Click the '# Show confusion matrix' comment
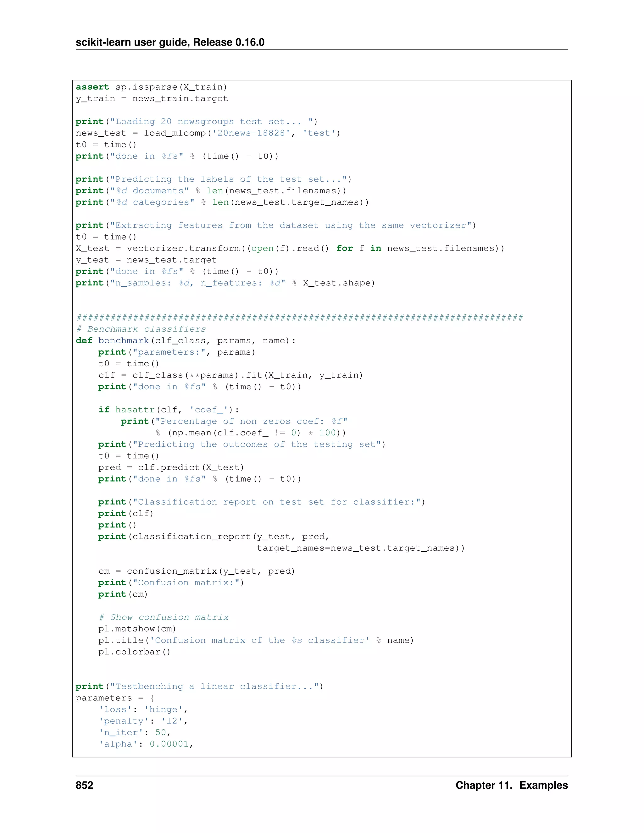 (163, 617)
